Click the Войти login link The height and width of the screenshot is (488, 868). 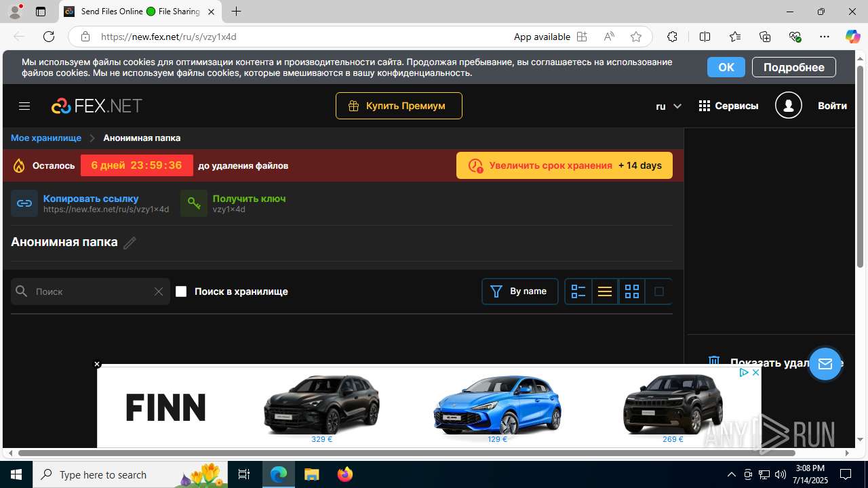tap(832, 106)
